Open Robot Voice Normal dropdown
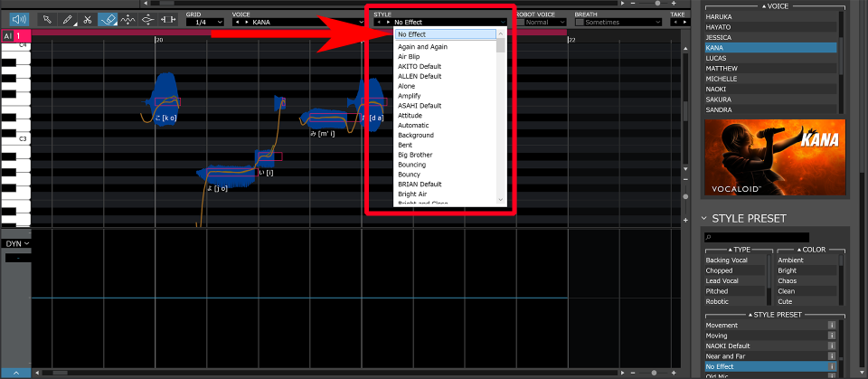868x379 pixels. pos(545,23)
